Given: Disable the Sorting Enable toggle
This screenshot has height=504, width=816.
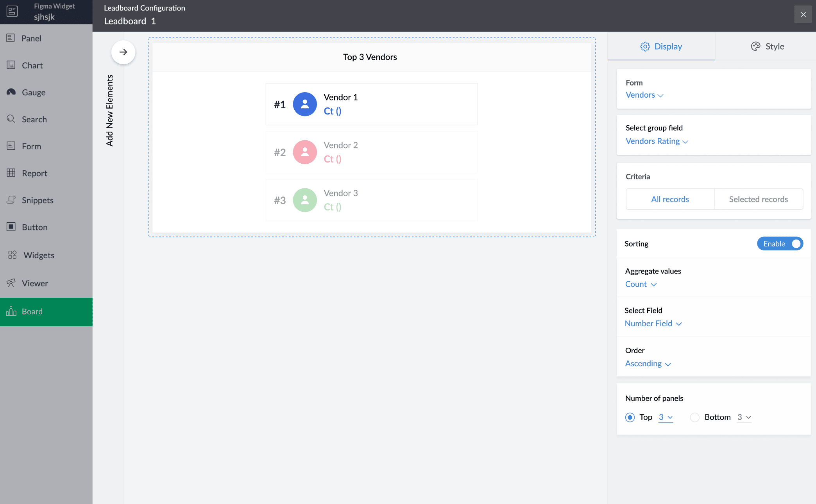Looking at the screenshot, I should pyautogui.click(x=780, y=243).
